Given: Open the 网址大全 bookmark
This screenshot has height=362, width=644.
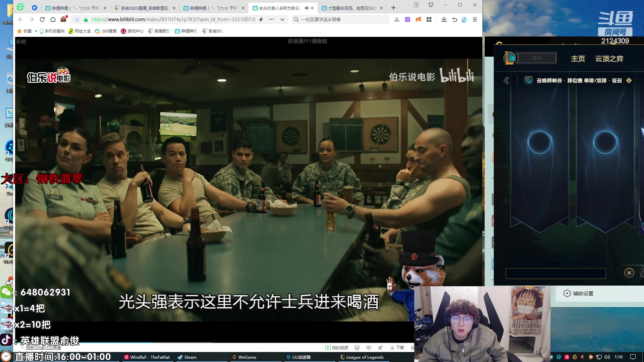Looking at the screenshot, I should click(79, 31).
